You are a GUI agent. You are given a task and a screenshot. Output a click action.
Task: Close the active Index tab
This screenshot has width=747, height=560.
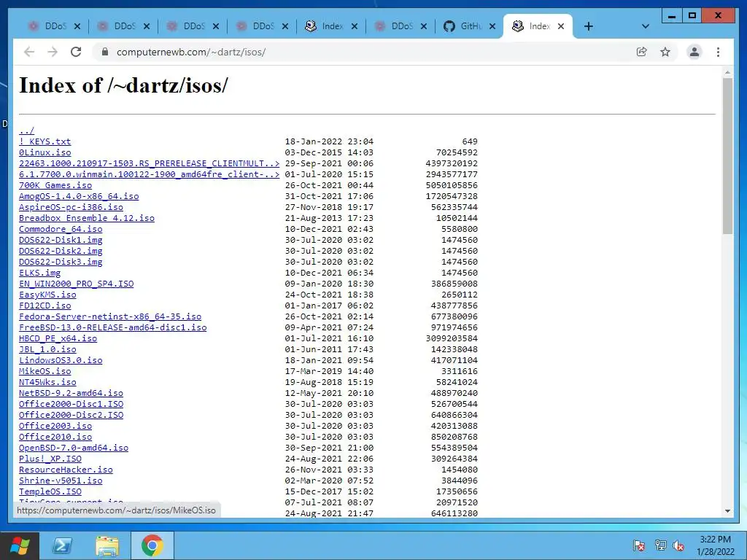coord(561,26)
